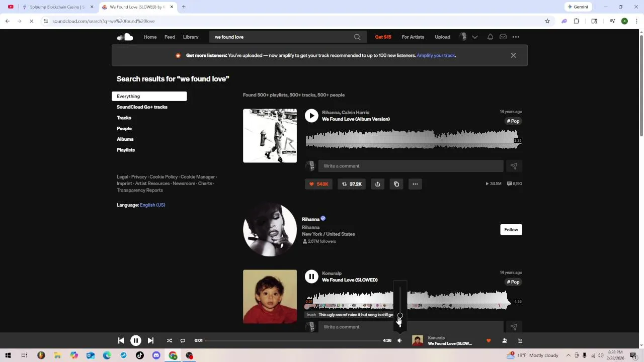Open Chrome media controls icon

click(612, 21)
